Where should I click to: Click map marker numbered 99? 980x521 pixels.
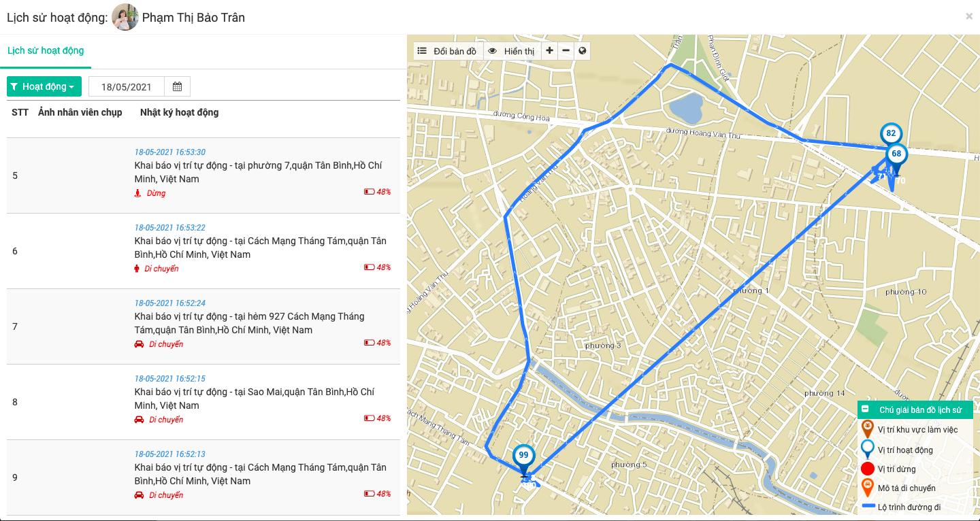[x=523, y=456]
